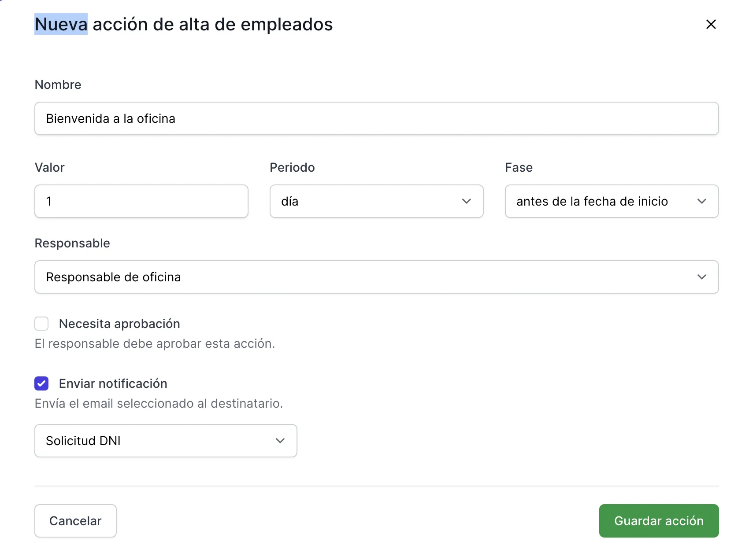Viewport: 749px width, 560px height.
Task: Click inside the Valor field
Action: (141, 201)
